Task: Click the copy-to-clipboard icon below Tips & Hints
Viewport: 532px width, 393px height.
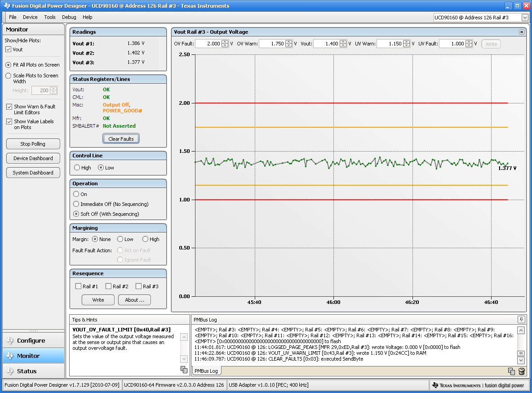Action: point(184,370)
